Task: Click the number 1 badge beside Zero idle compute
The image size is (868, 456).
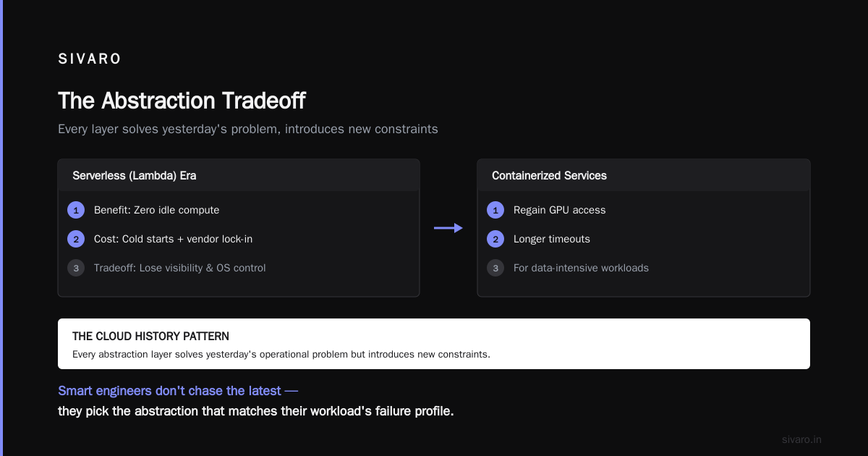Action: tap(76, 210)
